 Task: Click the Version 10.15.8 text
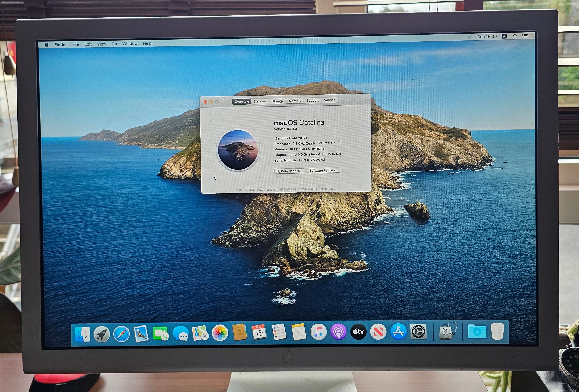click(286, 129)
